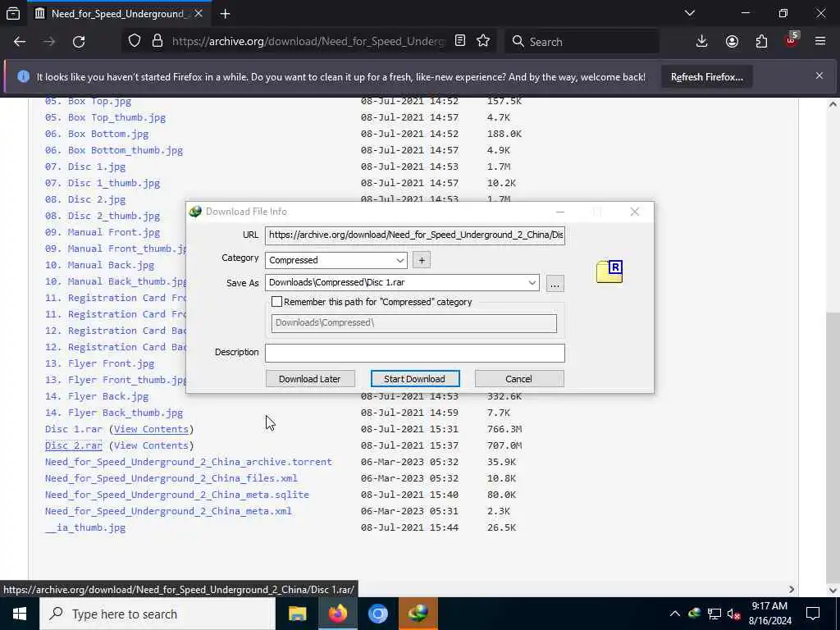Click the clock showing 9:17 AM
This screenshot has width=840, height=630.
[x=769, y=606]
